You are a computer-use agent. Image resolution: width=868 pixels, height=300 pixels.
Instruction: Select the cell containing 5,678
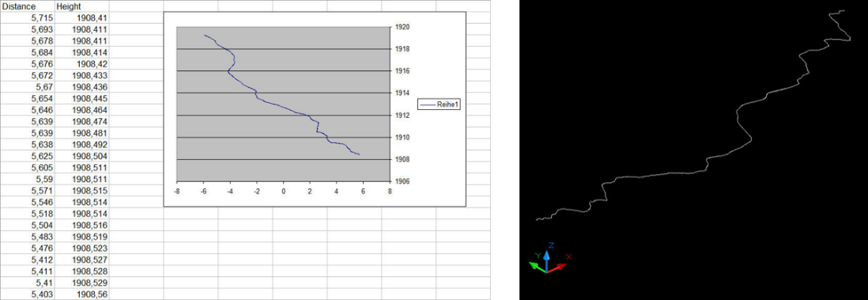tap(28, 41)
